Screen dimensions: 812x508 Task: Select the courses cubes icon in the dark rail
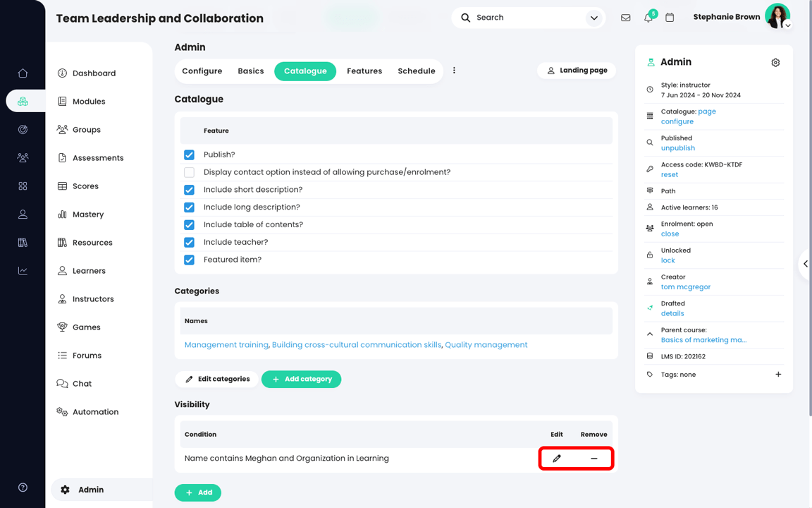[x=23, y=101]
